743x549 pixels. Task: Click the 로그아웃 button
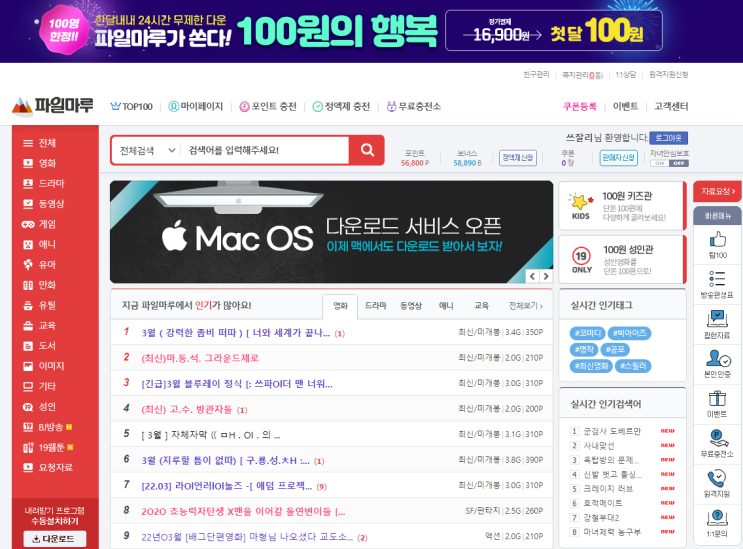(668, 138)
